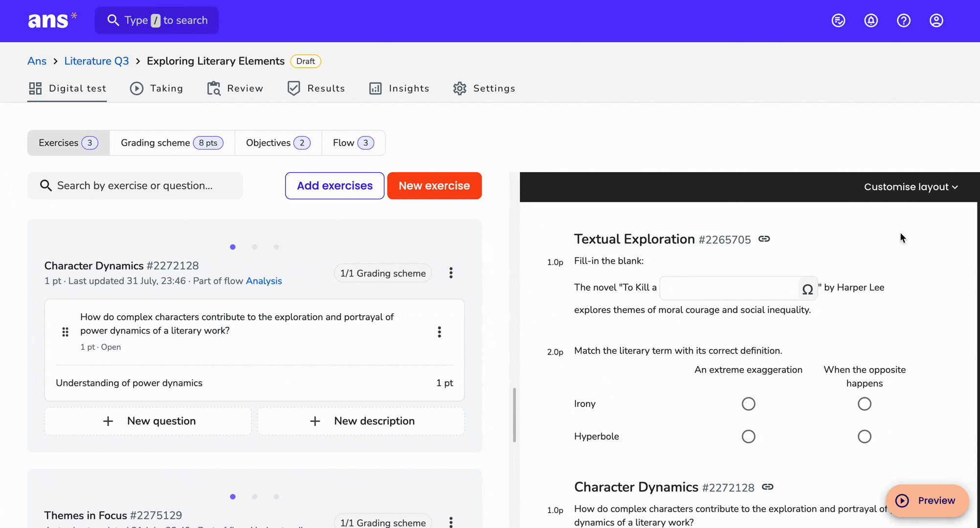This screenshot has width=980, height=528.
Task: Switch to the Flow tab
Action: (x=354, y=143)
